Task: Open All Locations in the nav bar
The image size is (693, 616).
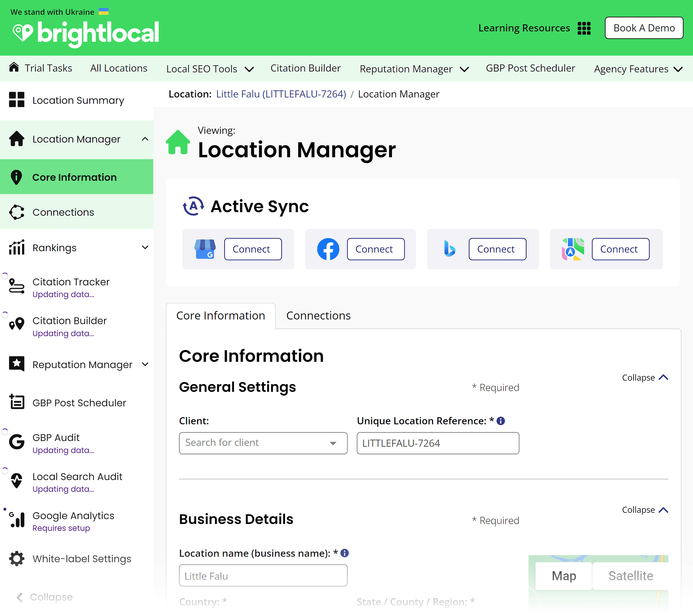Action: click(119, 68)
